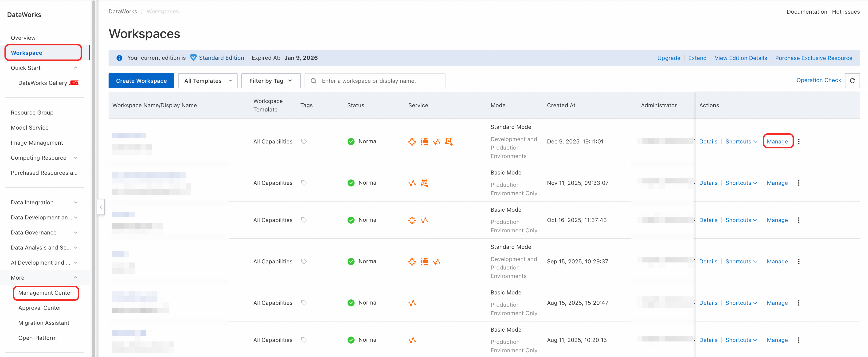Expand Shortcuts for the Oct 16 workspace
The height and width of the screenshot is (357, 868).
(741, 220)
